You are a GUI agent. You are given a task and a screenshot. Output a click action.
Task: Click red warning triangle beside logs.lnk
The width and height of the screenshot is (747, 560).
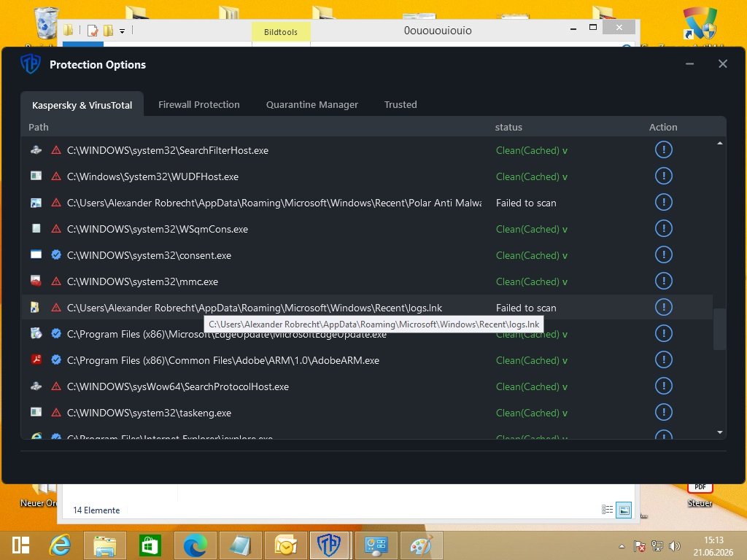55,307
